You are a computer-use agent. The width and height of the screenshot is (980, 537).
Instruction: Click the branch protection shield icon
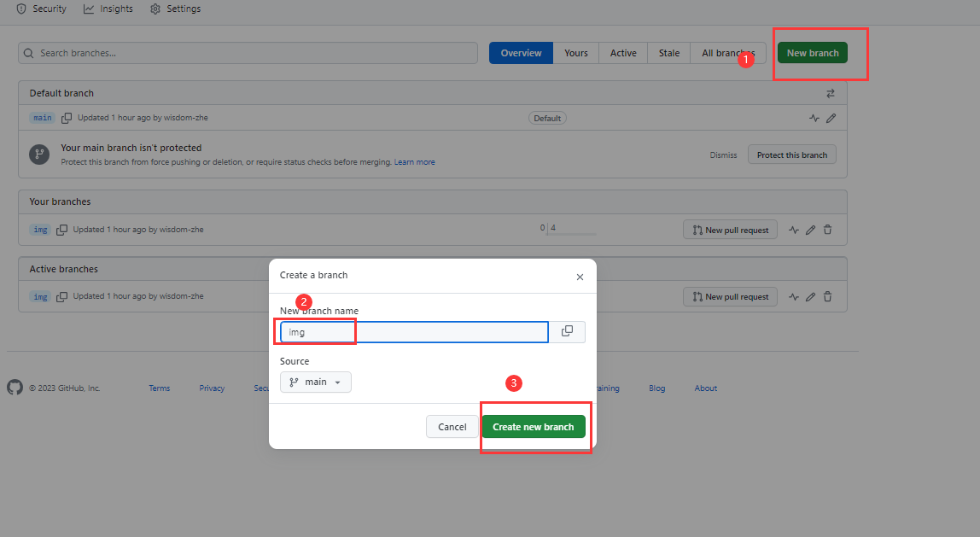(38, 155)
